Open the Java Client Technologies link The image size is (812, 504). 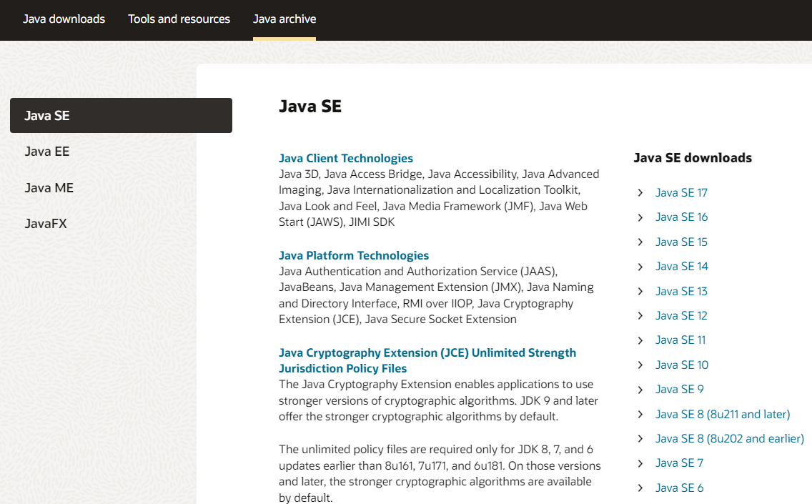[346, 158]
